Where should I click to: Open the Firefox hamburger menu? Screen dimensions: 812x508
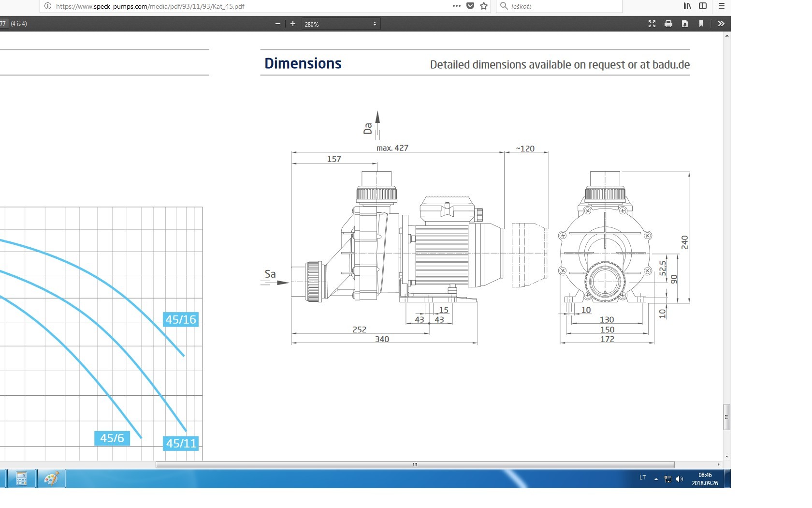point(721,6)
